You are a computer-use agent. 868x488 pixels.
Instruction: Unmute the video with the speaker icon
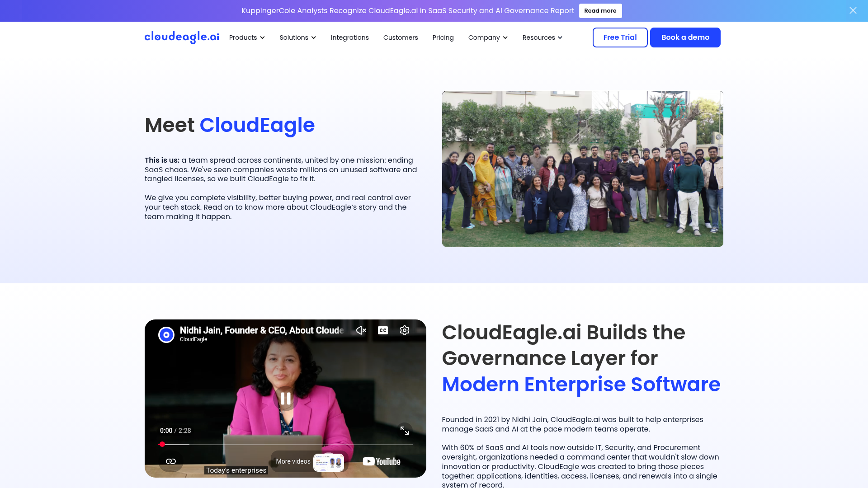pyautogui.click(x=361, y=330)
